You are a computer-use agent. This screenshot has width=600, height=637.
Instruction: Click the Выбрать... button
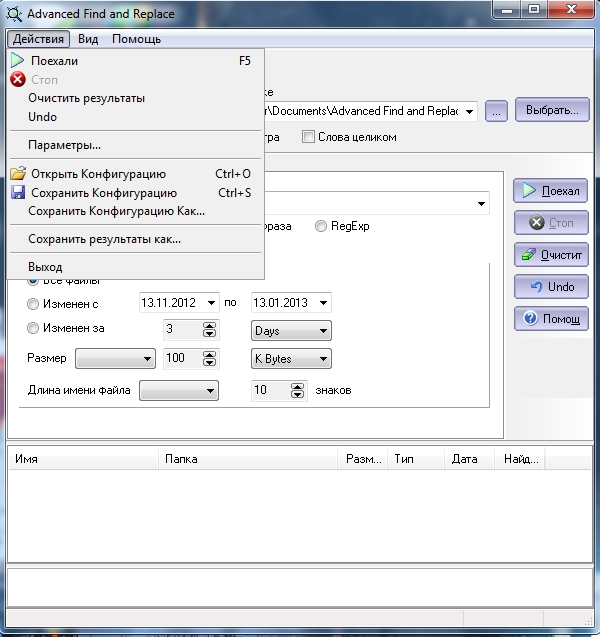point(552,110)
